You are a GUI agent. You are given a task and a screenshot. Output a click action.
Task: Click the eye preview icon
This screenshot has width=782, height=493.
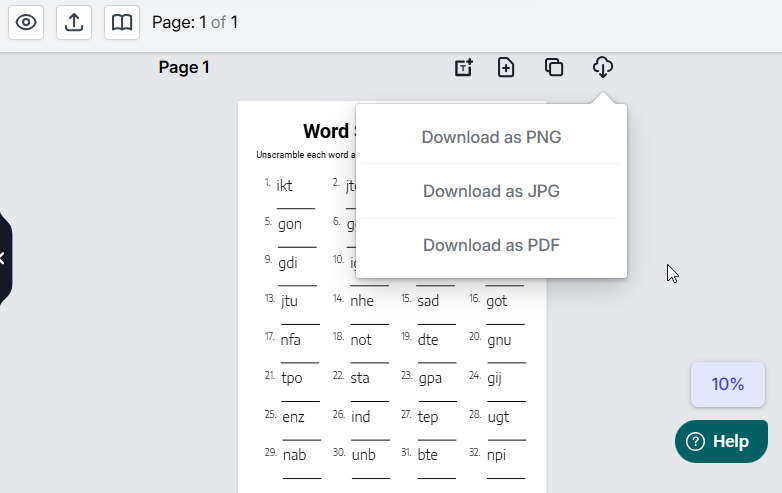coord(26,23)
